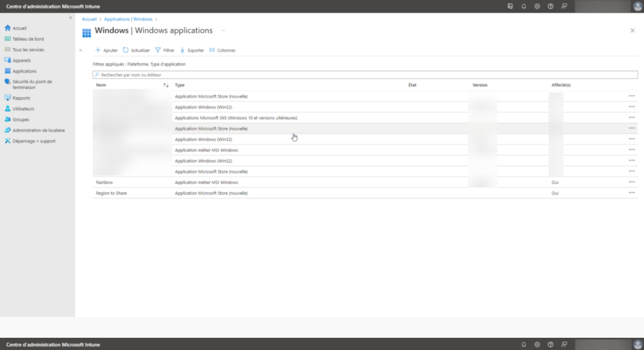644x350 pixels.
Task: Open Tous les services in sidebar
Action: pos(24,50)
